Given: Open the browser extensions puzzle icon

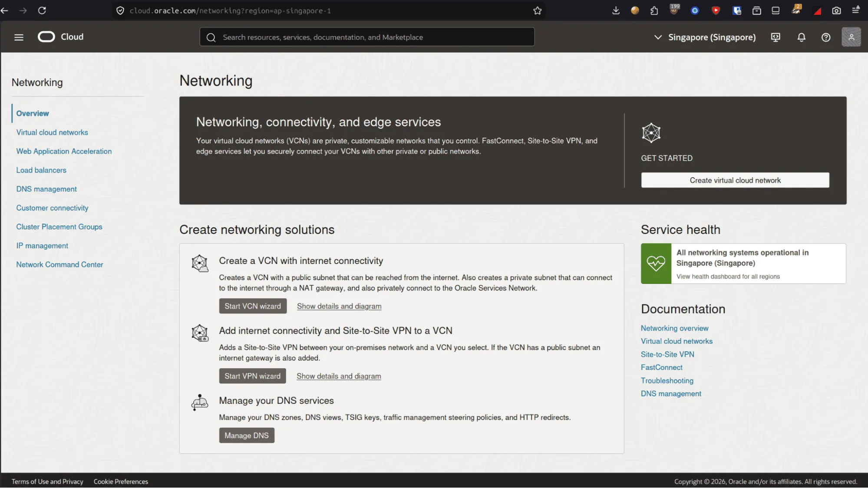Looking at the screenshot, I should coord(654,10).
